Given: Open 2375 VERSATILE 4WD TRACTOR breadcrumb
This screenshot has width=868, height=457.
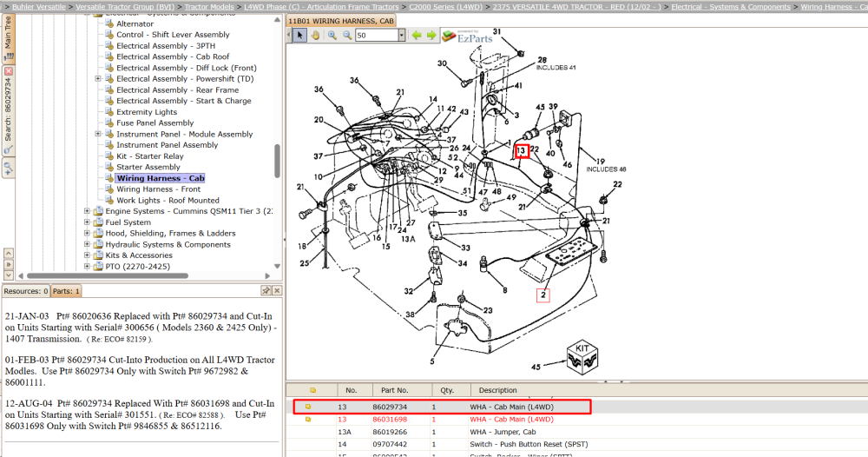Looking at the screenshot, I should tap(577, 7).
